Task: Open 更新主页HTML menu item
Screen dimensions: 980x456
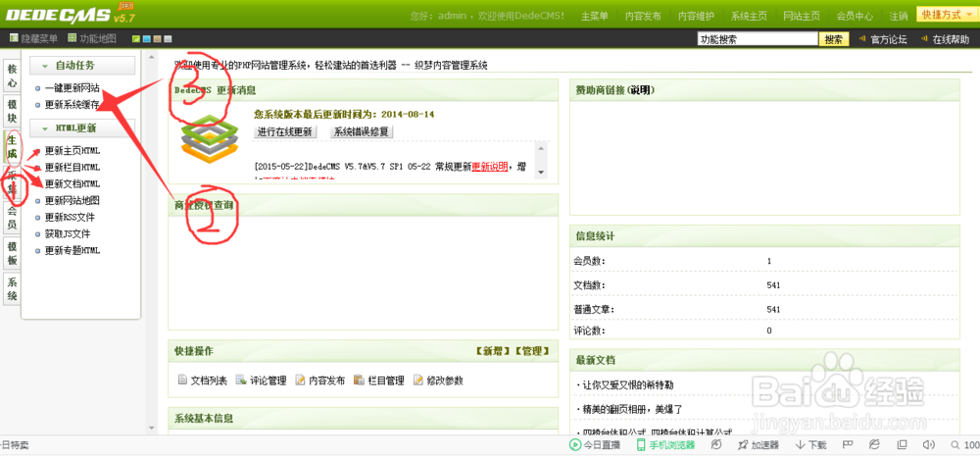Action: coord(72,151)
